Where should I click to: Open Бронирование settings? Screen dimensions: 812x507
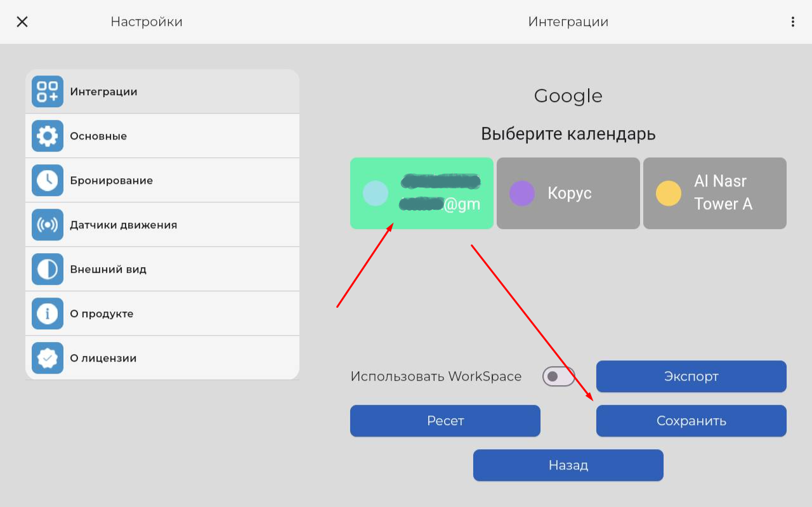point(162,180)
